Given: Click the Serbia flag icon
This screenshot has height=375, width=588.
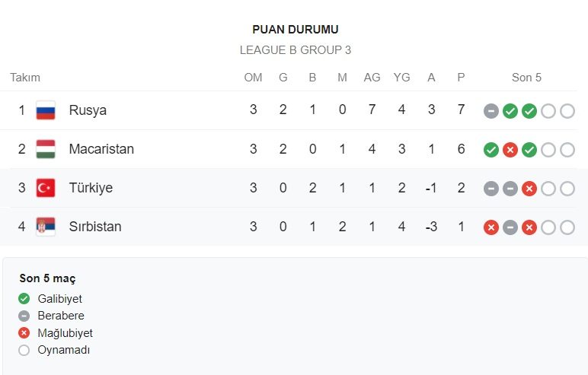Looking at the screenshot, I should (x=46, y=227).
